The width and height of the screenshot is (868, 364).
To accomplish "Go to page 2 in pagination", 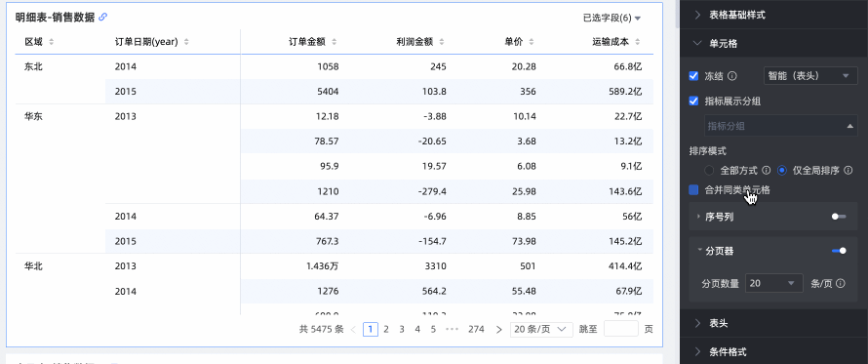I will (386, 329).
